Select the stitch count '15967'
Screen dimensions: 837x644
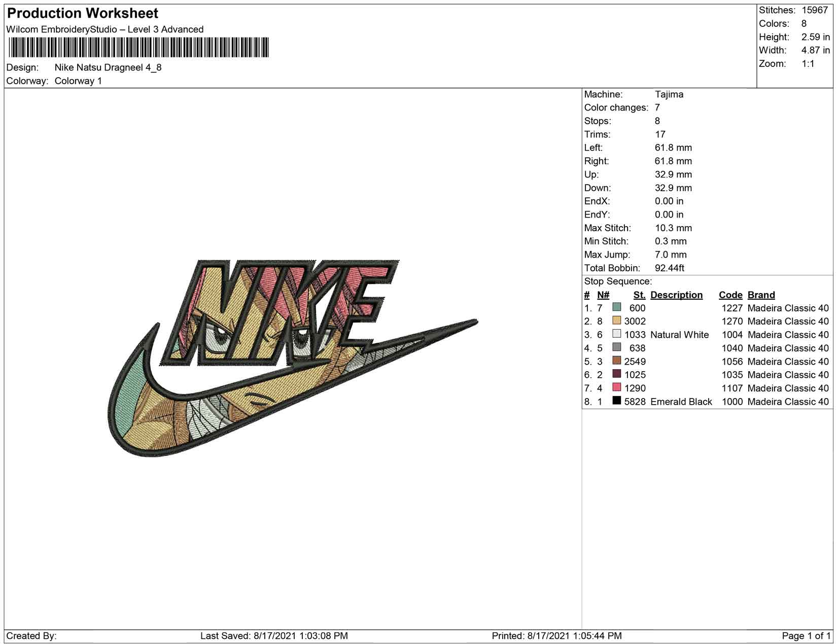coord(815,10)
